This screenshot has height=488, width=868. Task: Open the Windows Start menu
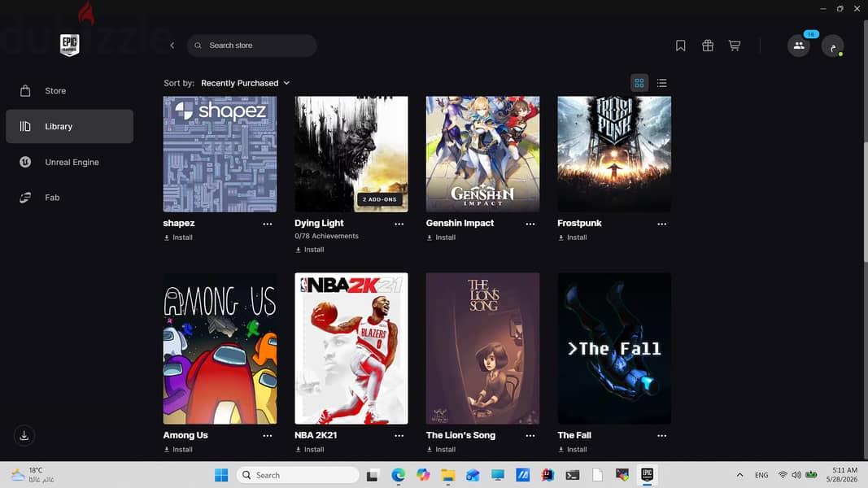221,475
